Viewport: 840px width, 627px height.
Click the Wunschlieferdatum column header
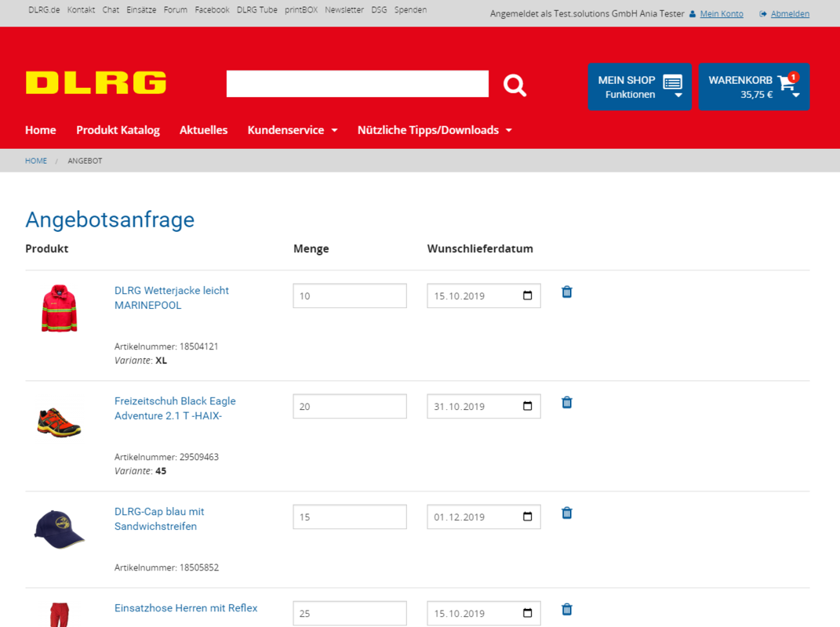(480, 248)
